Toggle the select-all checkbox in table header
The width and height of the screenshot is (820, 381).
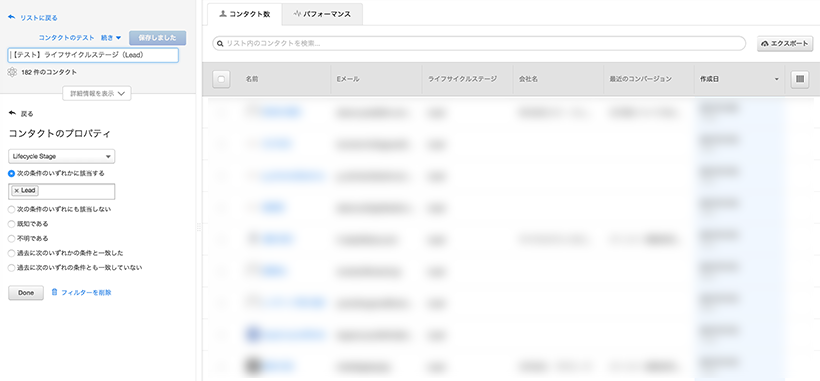(221, 79)
